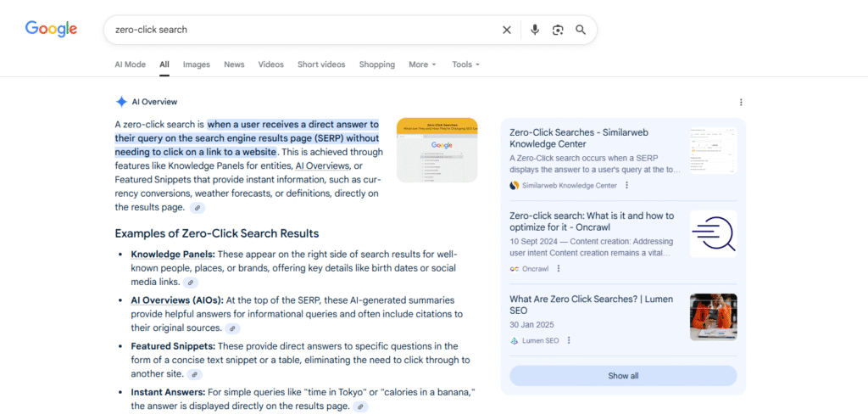868x420 pixels.
Task: Open Oncrawl zero-click search article link
Action: 592,221
